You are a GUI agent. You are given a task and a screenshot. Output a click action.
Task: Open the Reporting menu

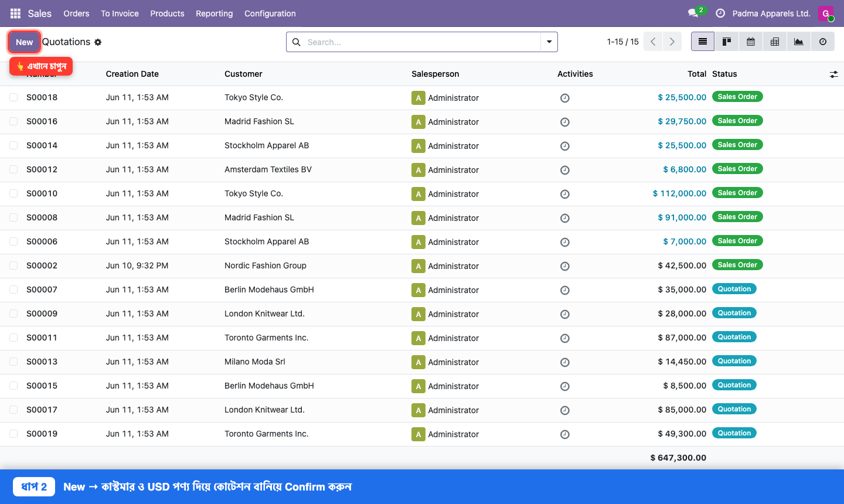(214, 13)
